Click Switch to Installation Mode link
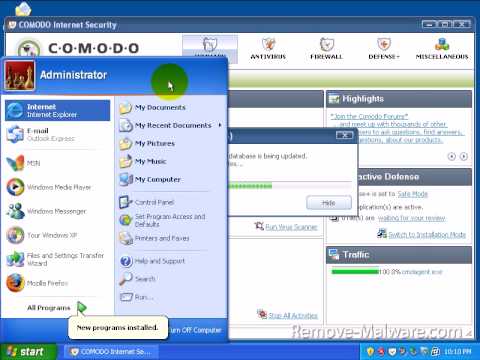This screenshot has width=480, height=360. point(427,235)
